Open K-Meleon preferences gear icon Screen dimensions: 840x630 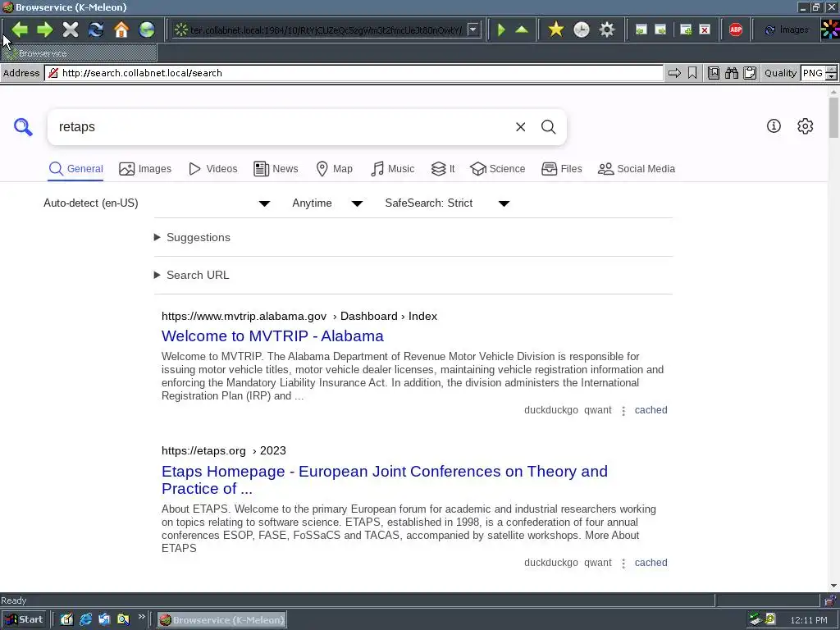click(x=607, y=30)
